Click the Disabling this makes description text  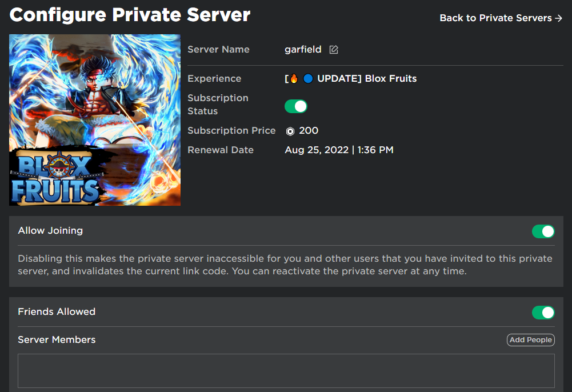(285, 265)
